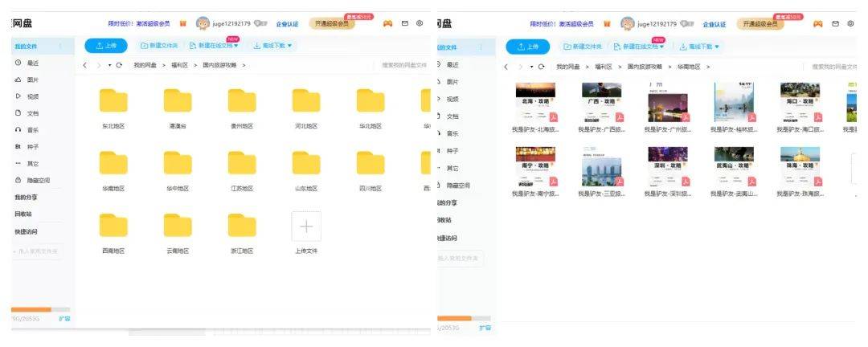Click the user avatar in left window
The width and height of the screenshot is (868, 347).
click(203, 24)
